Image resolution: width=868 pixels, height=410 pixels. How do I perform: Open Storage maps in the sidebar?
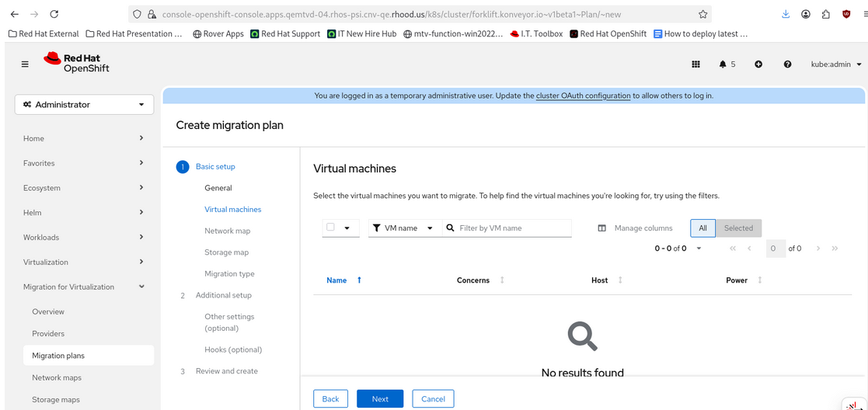point(56,399)
